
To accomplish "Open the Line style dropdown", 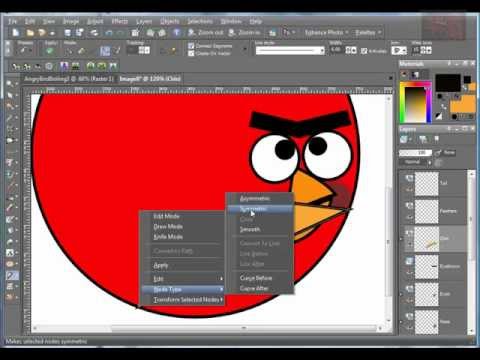I will pos(290,51).
